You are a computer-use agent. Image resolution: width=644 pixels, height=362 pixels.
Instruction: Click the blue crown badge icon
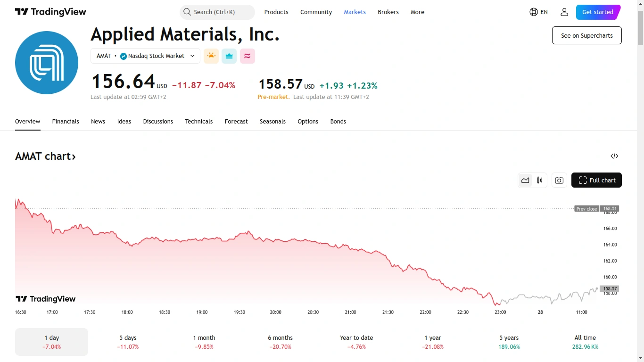[229, 56]
